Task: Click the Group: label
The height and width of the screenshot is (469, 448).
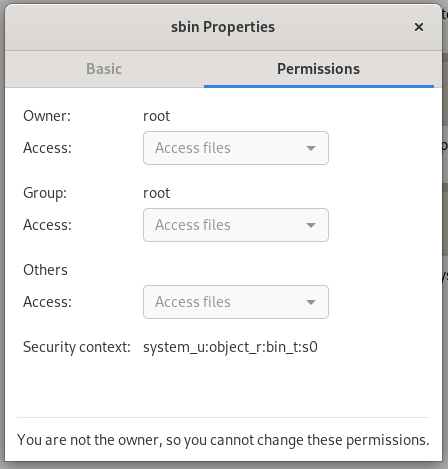Action: 45,193
